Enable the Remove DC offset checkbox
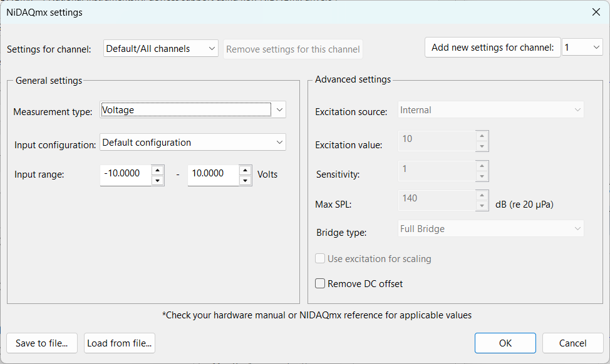Viewport: 610px width, 364px height. click(321, 284)
